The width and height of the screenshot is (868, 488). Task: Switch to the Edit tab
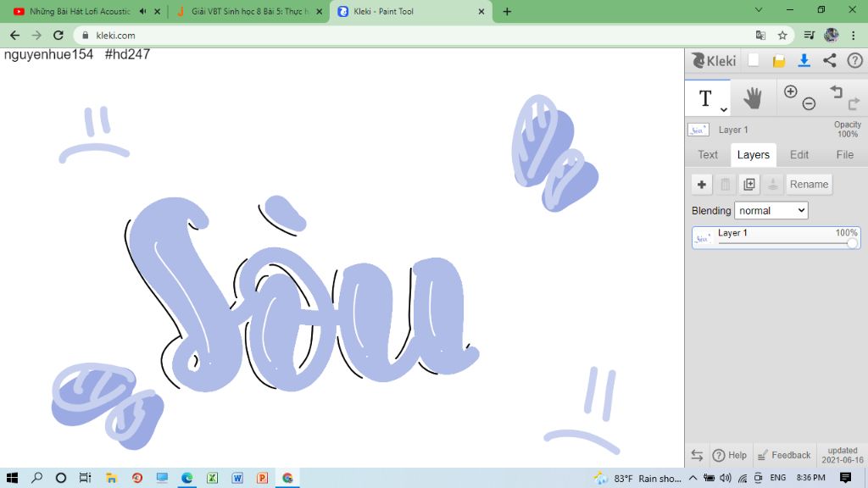click(x=798, y=155)
